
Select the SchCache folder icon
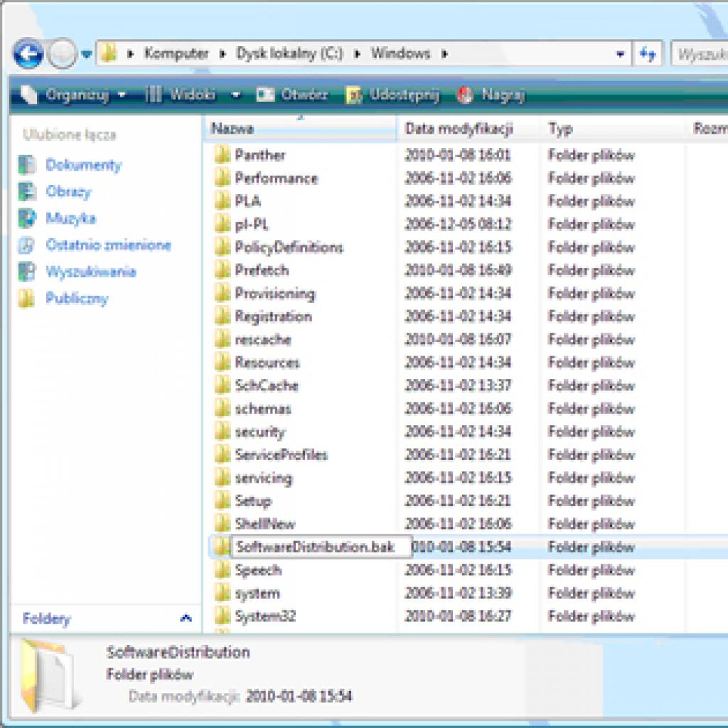(x=223, y=385)
